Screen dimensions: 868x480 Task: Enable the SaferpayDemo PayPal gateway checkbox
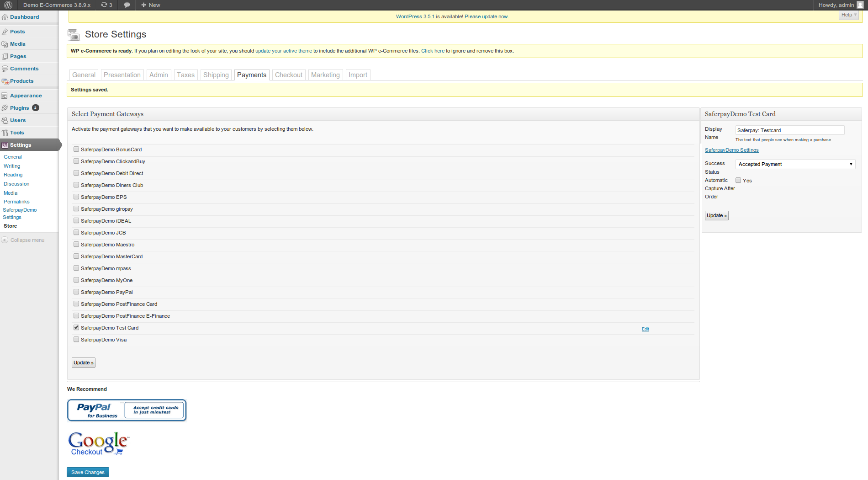[76, 292]
